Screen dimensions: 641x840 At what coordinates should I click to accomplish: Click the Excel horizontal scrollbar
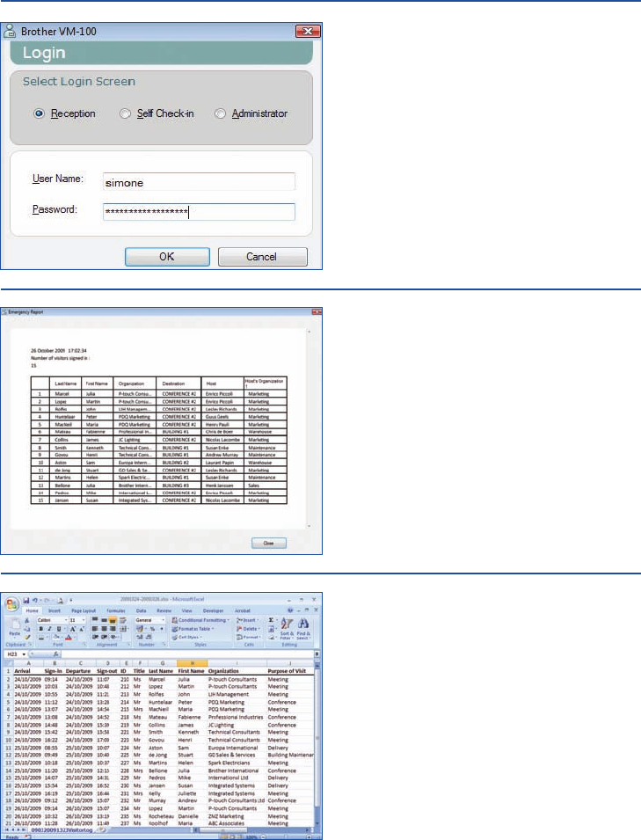(x=251, y=829)
